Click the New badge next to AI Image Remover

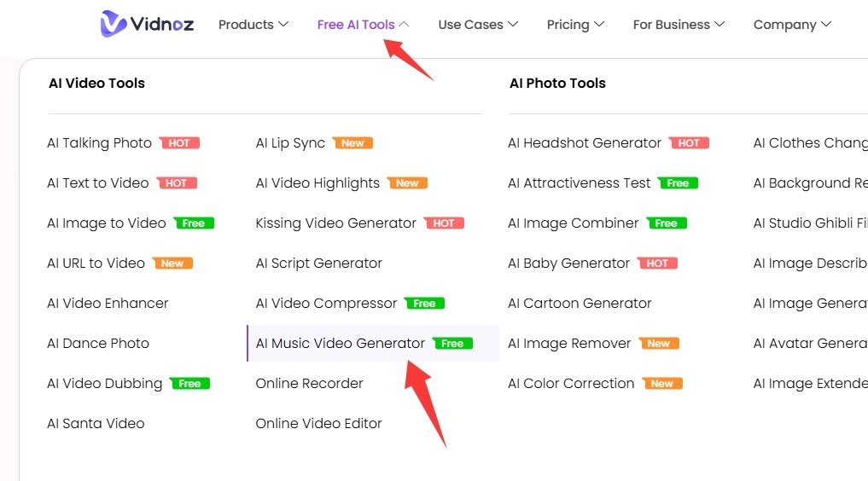click(x=659, y=344)
